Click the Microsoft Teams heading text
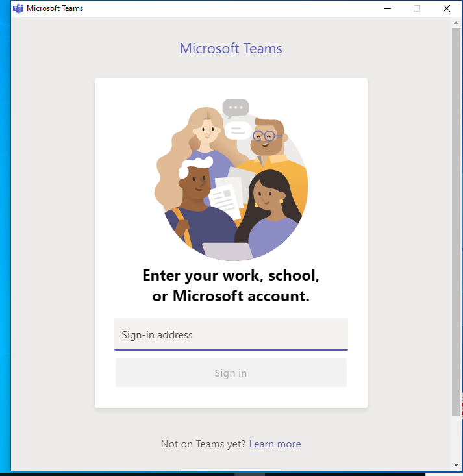Image resolution: width=463 pixels, height=476 pixels. click(231, 48)
